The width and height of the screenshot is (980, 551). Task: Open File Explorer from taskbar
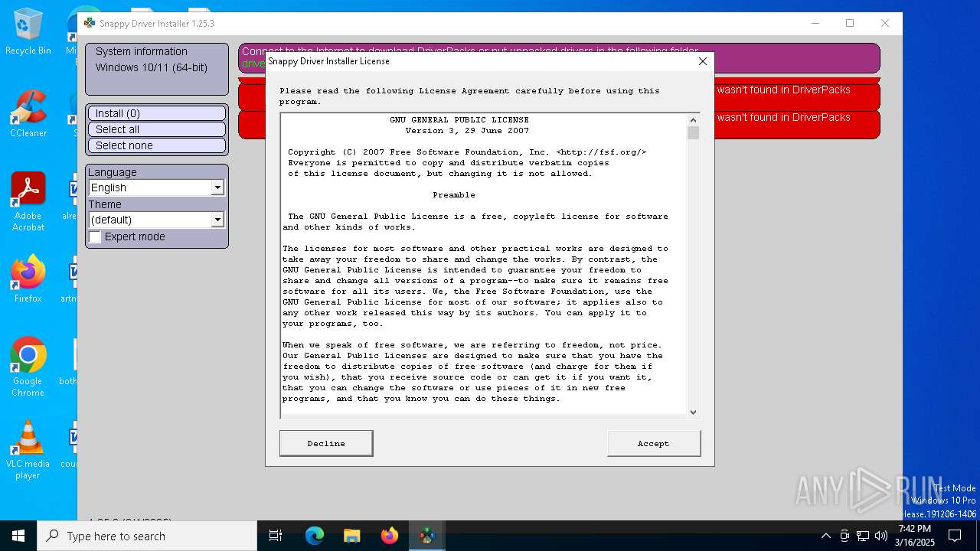pos(351,536)
